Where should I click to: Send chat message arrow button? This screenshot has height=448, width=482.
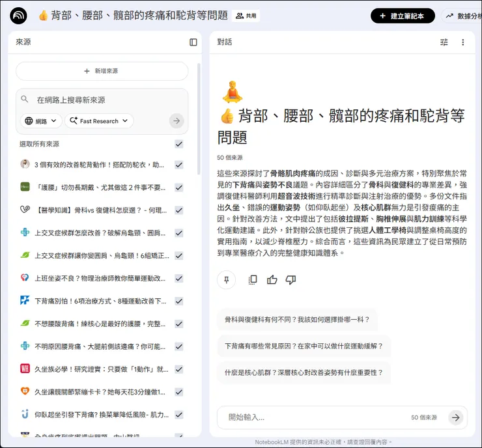click(455, 417)
